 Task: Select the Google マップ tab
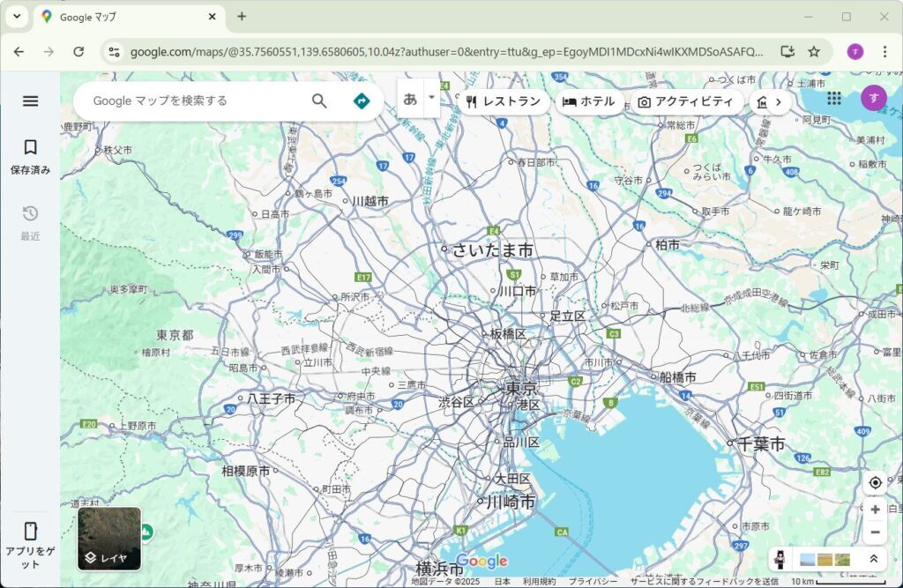click(129, 17)
